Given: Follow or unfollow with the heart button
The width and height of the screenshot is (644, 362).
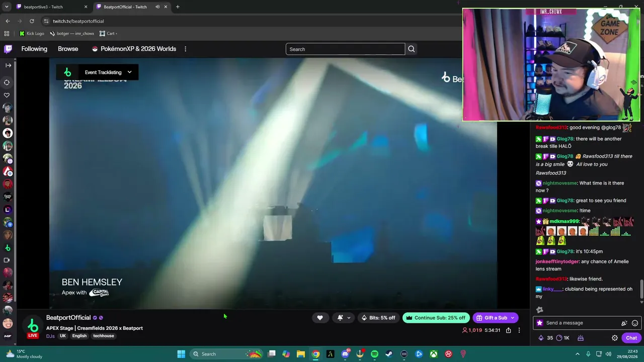Looking at the screenshot, I should tap(320, 318).
